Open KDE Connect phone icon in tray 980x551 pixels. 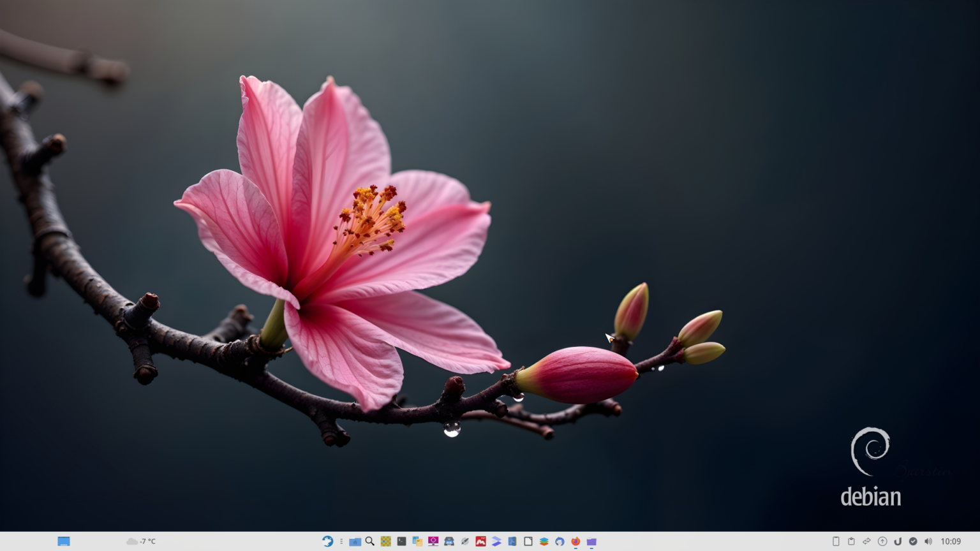pyautogui.click(x=836, y=541)
